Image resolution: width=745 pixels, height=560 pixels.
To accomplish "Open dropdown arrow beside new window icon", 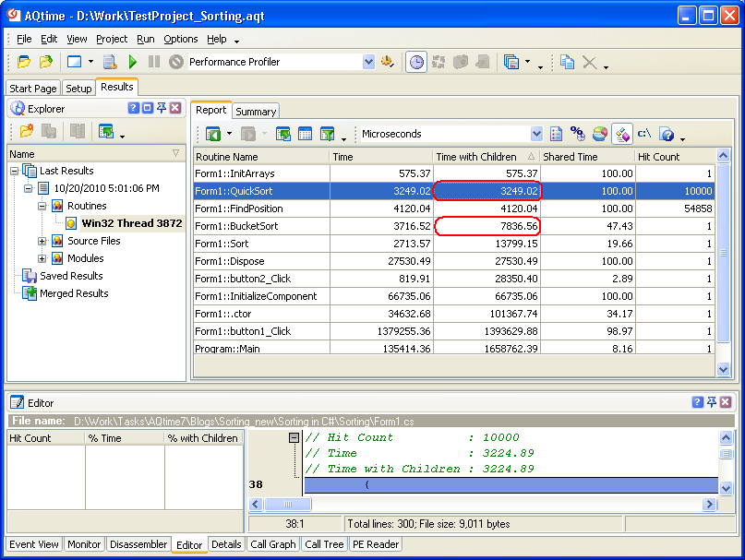I will pyautogui.click(x=90, y=62).
